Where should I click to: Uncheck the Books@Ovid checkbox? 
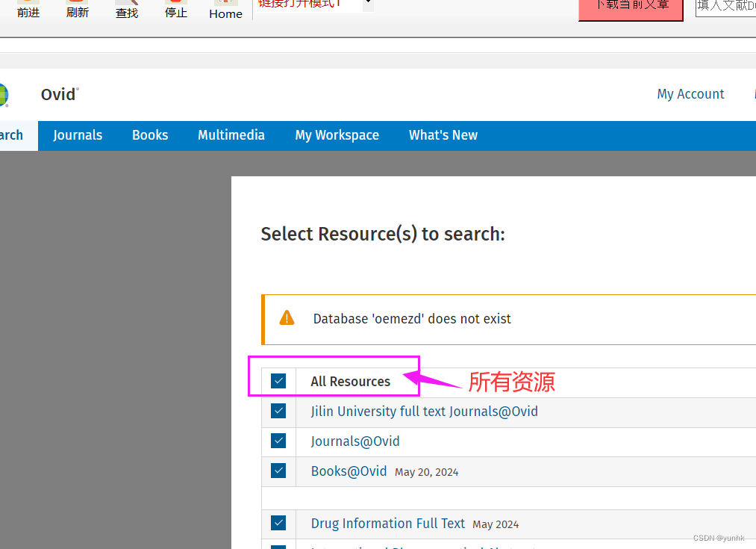[x=278, y=471]
